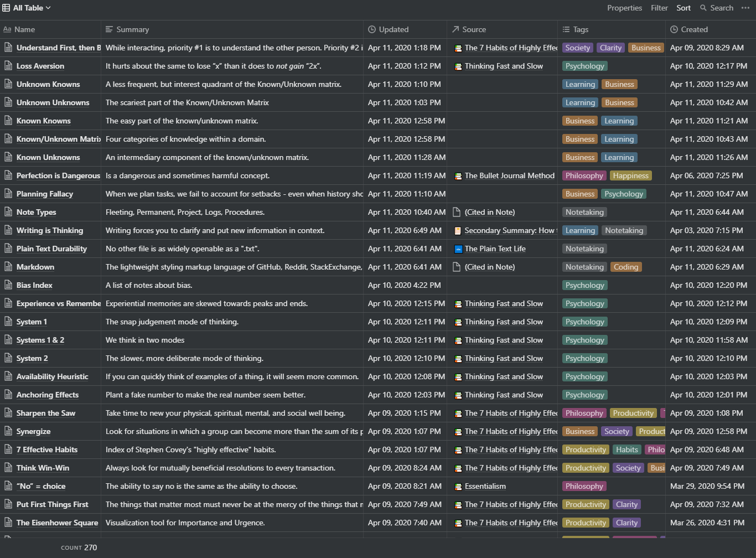756x558 pixels.
Task: Open the Filter menu
Action: click(x=659, y=8)
